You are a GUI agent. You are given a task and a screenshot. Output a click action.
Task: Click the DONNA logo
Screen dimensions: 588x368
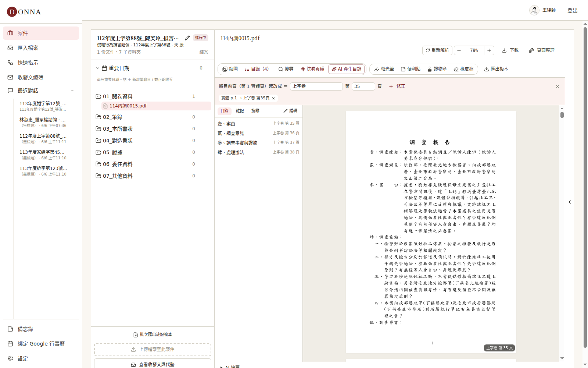(24, 12)
